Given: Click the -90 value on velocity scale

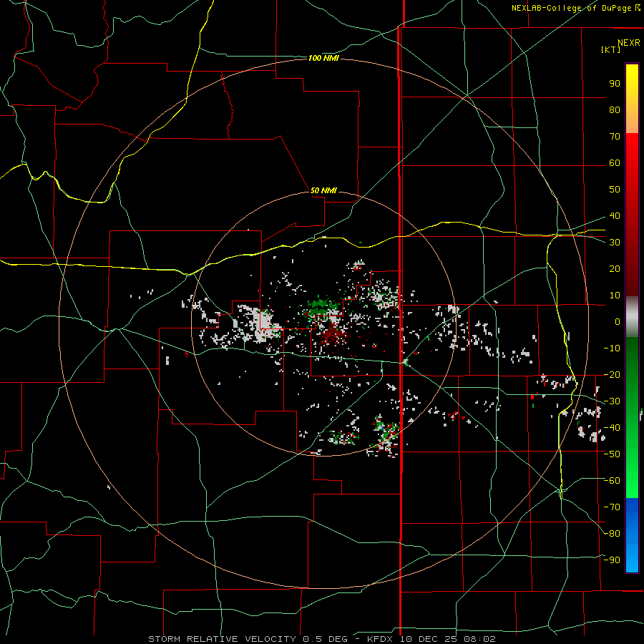Looking at the screenshot, I should tap(612, 560).
